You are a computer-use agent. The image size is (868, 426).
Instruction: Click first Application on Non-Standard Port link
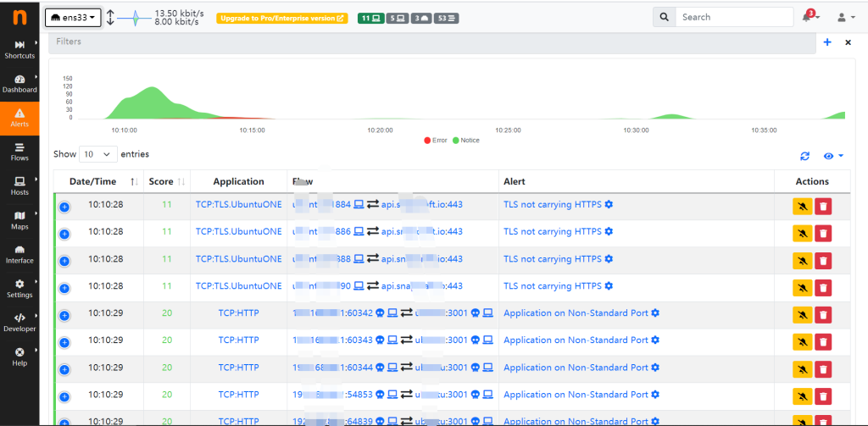pyautogui.click(x=576, y=313)
